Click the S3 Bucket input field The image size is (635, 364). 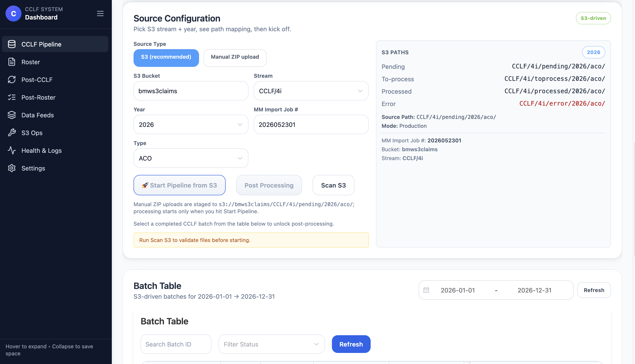coord(191,91)
